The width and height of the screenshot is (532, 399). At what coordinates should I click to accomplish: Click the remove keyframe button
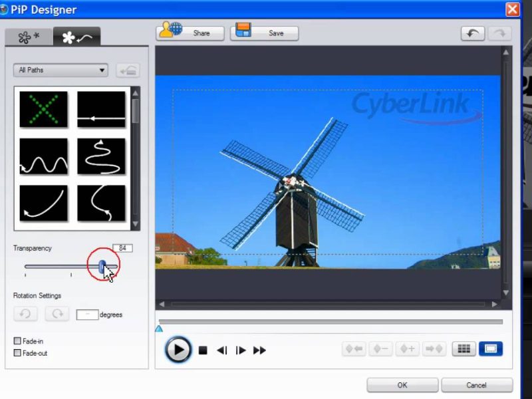[380, 348]
